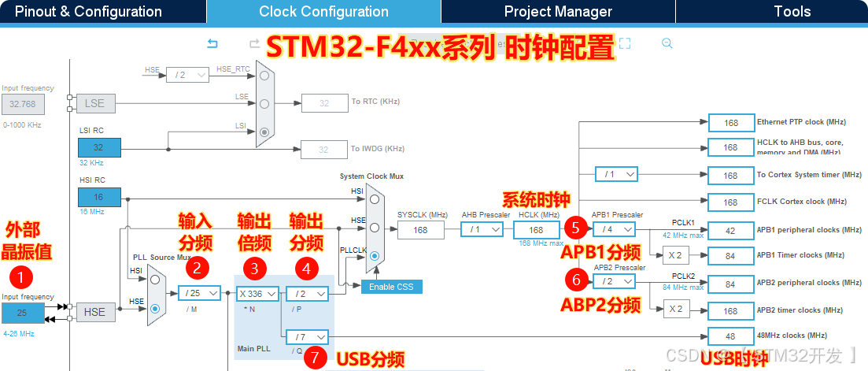868x371 pixels.
Task: Click the APB1 Timer clocks value 84
Action: [731, 256]
